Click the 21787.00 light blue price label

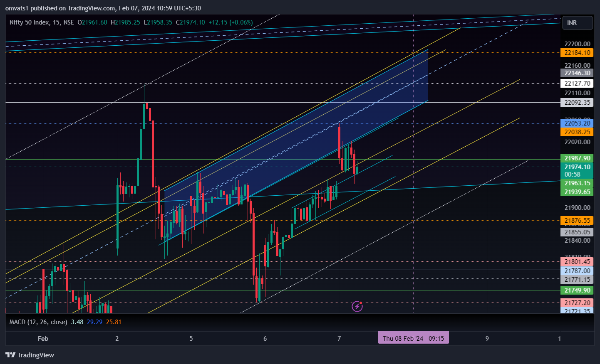[x=577, y=271]
